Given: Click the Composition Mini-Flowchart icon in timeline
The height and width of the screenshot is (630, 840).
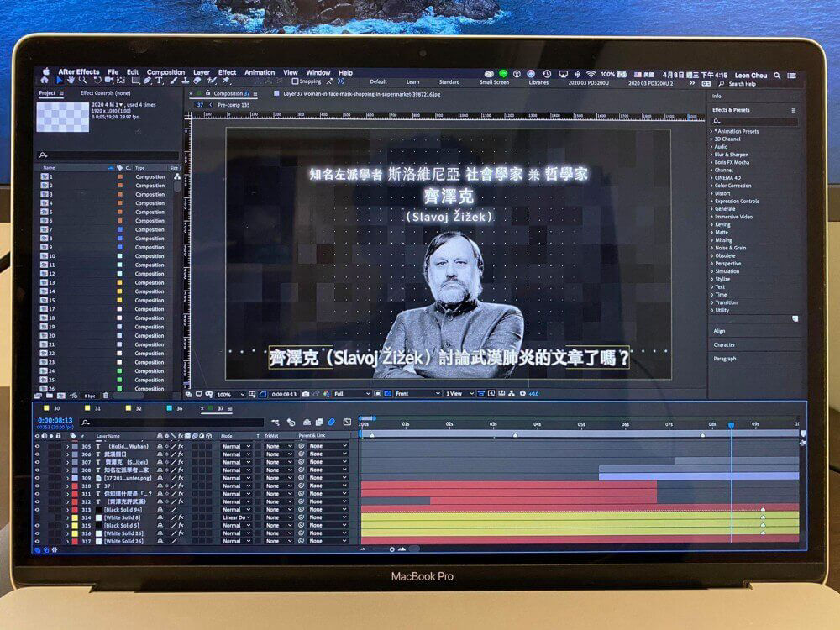Looking at the screenshot, I should pos(276,423).
